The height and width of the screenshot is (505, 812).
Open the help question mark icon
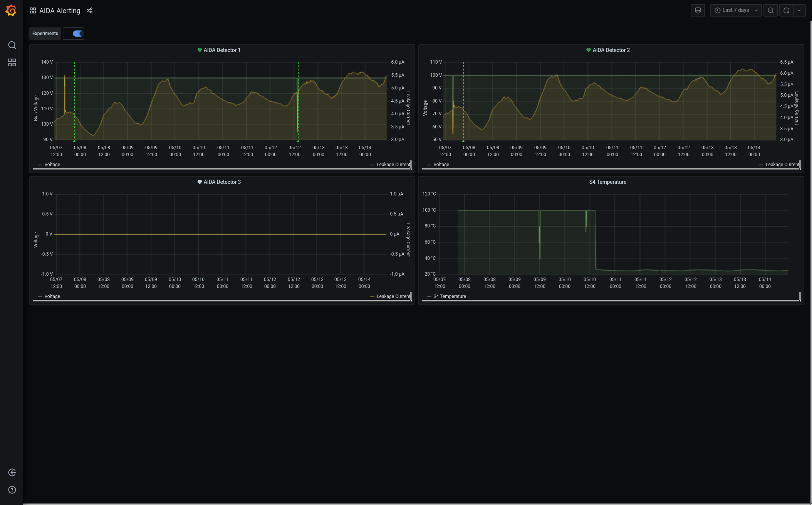tap(12, 490)
